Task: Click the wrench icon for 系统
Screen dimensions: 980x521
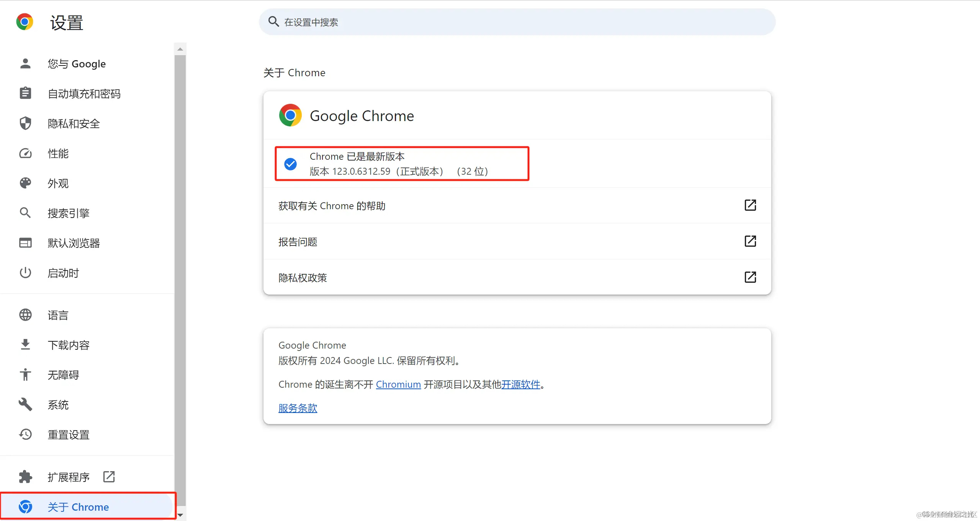Action: point(25,405)
